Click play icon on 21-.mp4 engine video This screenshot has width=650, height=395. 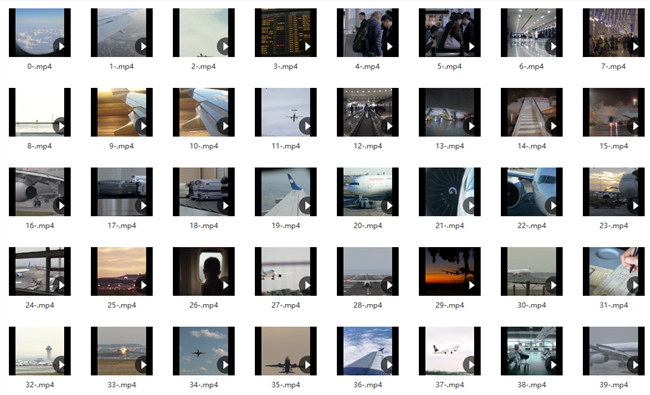point(471,206)
